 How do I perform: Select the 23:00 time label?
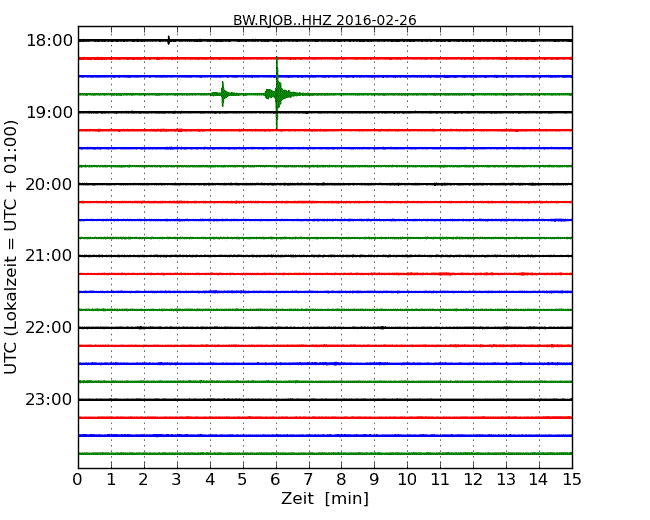tap(49, 400)
